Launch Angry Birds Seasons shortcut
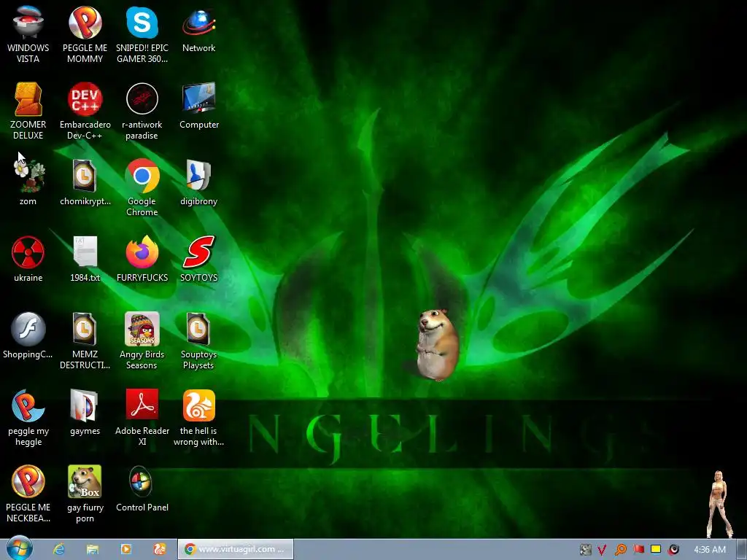This screenshot has height=560, width=747. [142, 341]
